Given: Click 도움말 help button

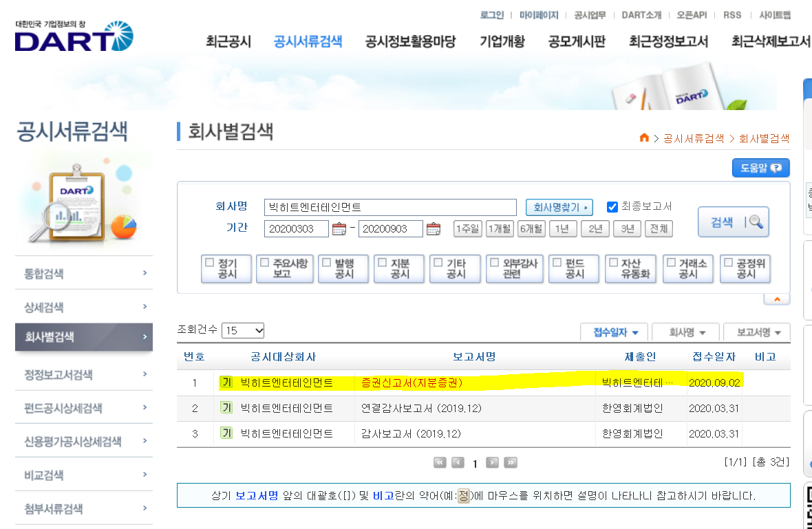Looking at the screenshot, I should tap(760, 168).
